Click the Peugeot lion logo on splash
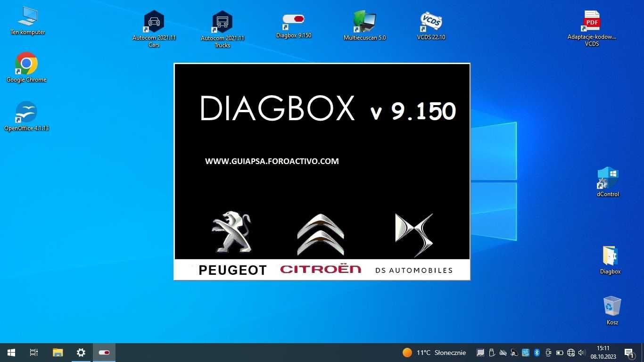This screenshot has height=362, width=644. pyautogui.click(x=231, y=232)
